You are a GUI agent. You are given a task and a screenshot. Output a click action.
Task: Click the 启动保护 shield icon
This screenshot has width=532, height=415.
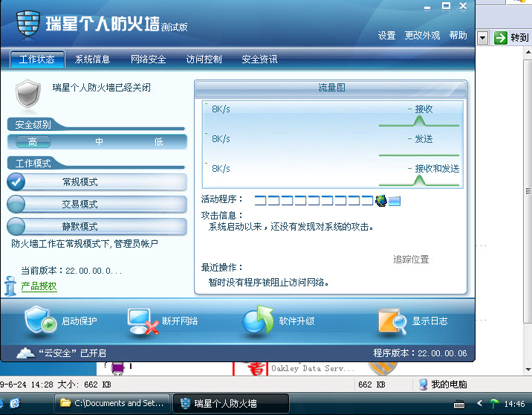40,320
